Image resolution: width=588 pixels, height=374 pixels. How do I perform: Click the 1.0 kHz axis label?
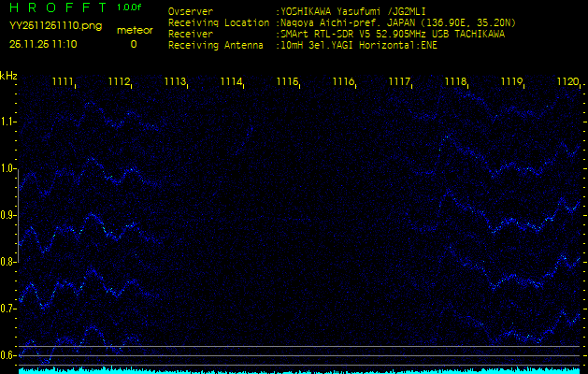click(x=8, y=168)
